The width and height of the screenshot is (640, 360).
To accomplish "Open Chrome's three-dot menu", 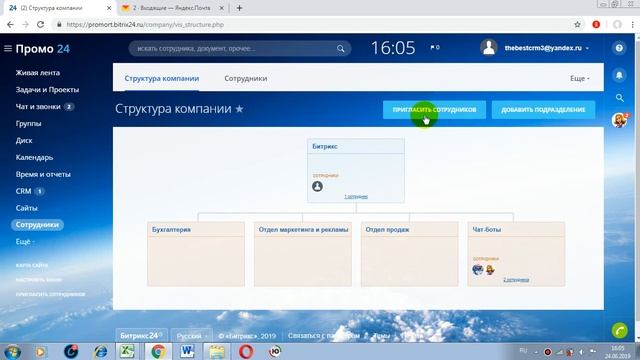I will 633,24.
